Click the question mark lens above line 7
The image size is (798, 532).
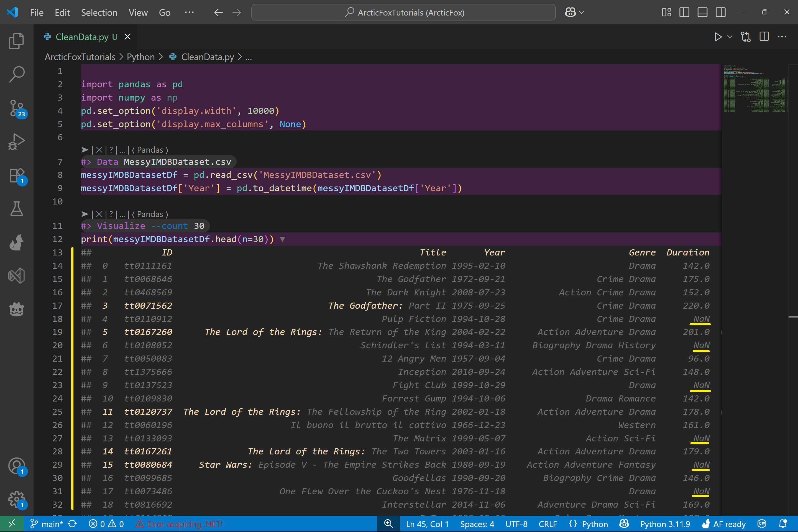111,150
